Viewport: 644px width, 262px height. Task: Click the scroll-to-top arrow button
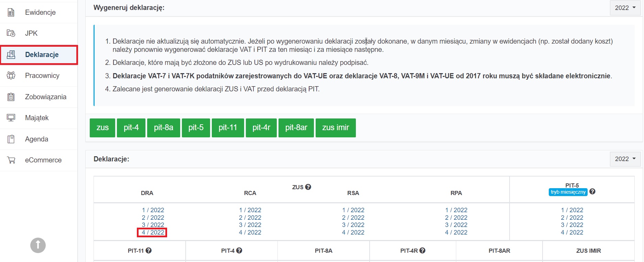38,245
